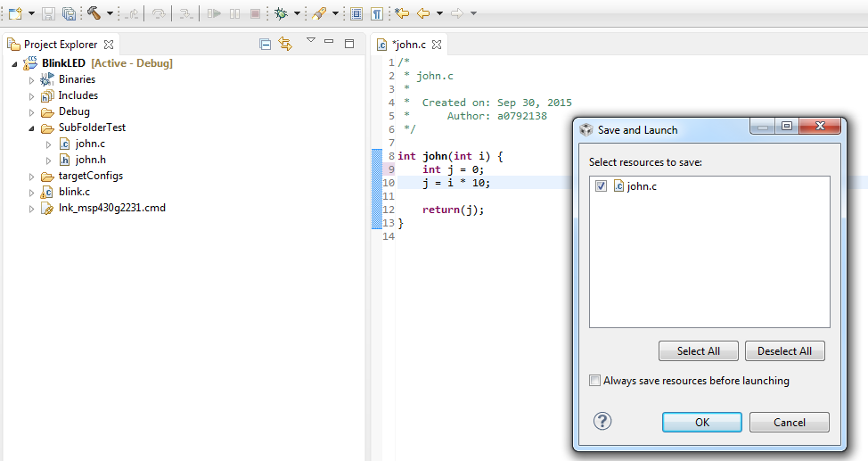Image resolution: width=868 pixels, height=461 pixels.
Task: Click the Debug bug icon
Action: (x=282, y=13)
